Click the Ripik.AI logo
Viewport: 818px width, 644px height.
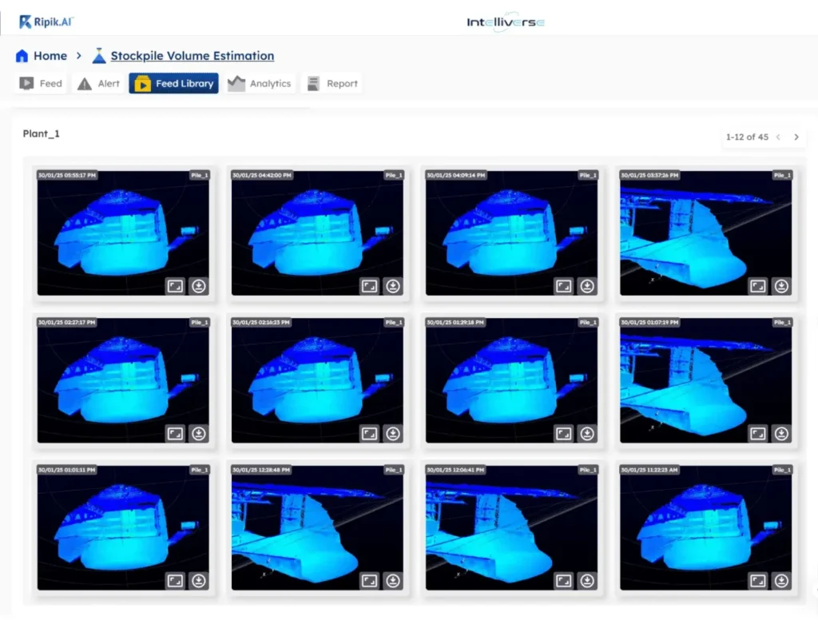pyautogui.click(x=47, y=22)
